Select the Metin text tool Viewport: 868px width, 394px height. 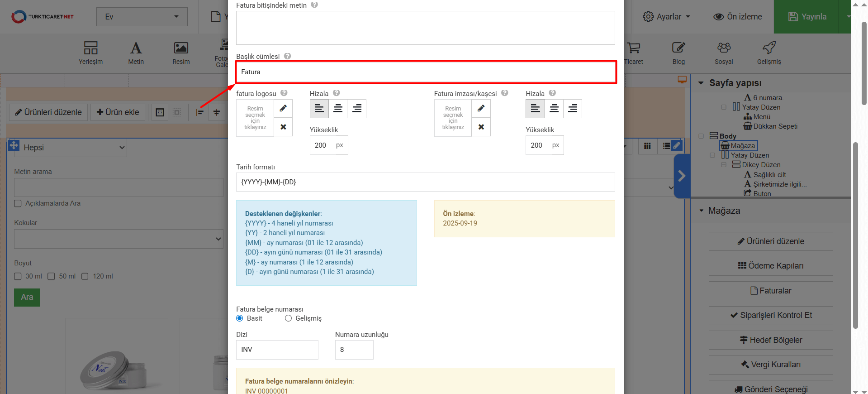(136, 53)
